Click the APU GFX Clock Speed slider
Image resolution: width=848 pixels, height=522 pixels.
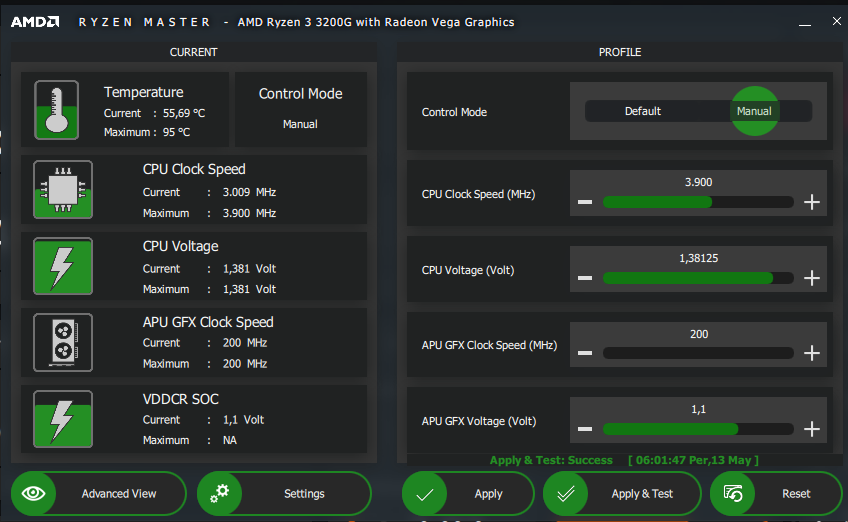click(698, 353)
